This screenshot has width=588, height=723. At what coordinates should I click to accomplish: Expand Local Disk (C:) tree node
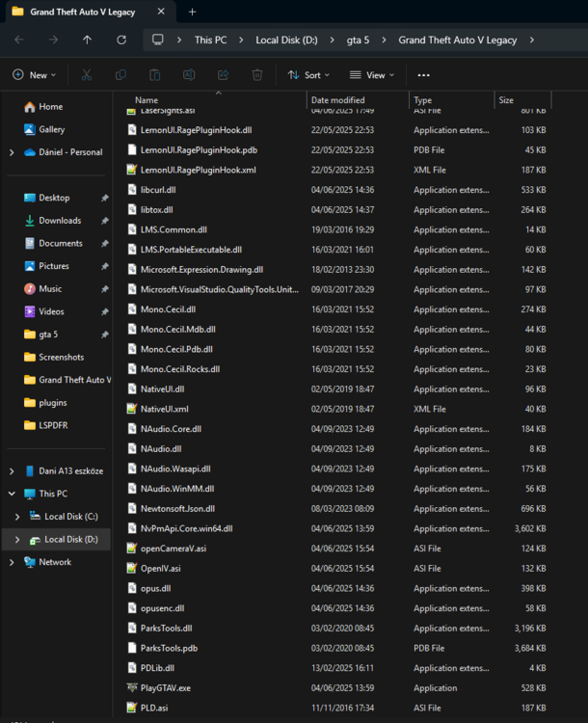(x=17, y=517)
